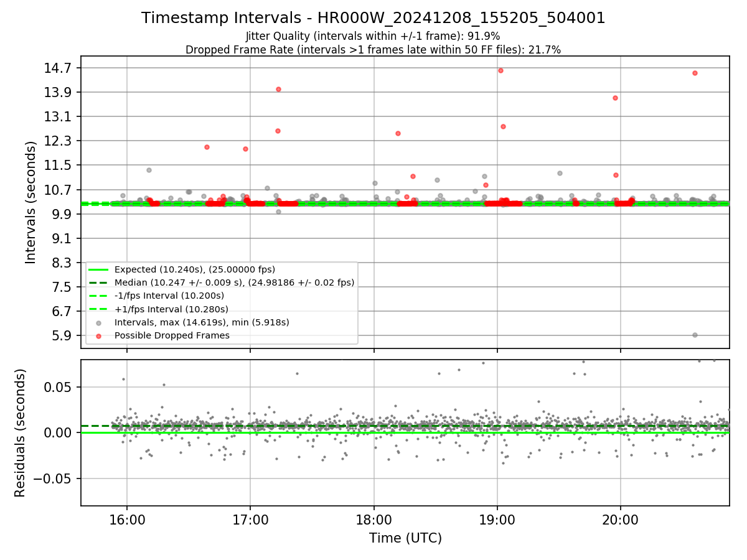Click the gray marker beside 'Intervals, max' in legend
Screen dimensions: 747x560
tap(98, 322)
